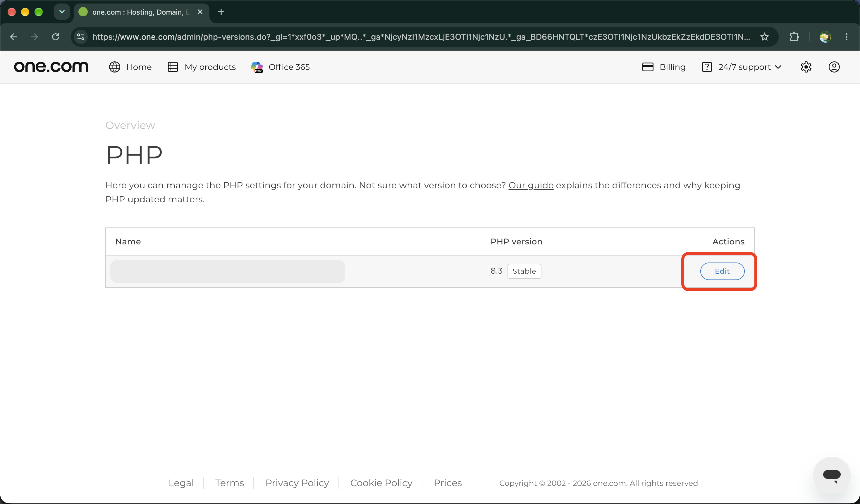
Task: Click the PHP version column header
Action: (516, 241)
